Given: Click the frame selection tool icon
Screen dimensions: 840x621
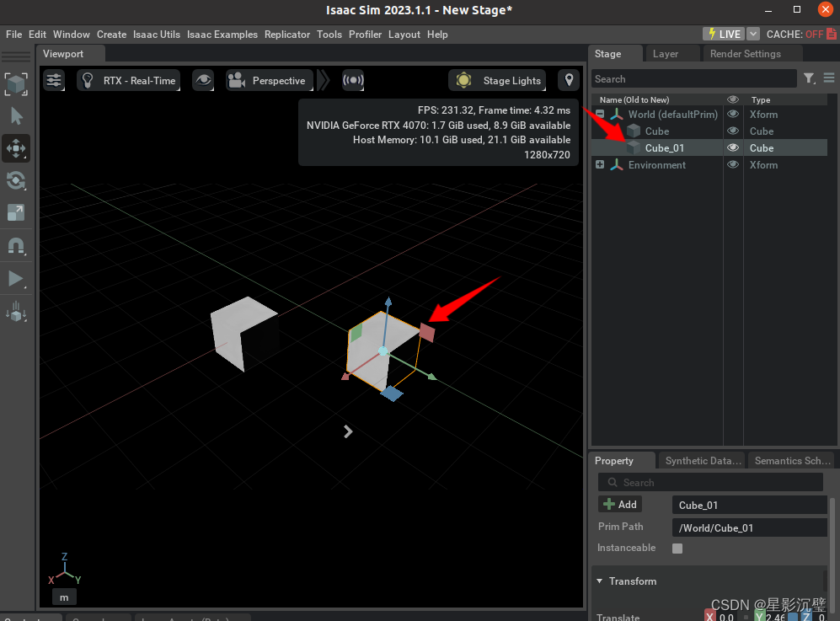Looking at the screenshot, I should tap(15, 84).
